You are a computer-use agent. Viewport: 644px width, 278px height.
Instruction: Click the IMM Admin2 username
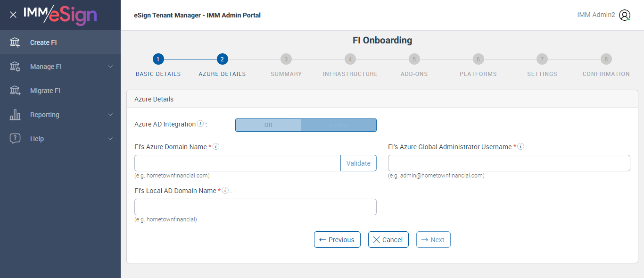[x=596, y=15]
